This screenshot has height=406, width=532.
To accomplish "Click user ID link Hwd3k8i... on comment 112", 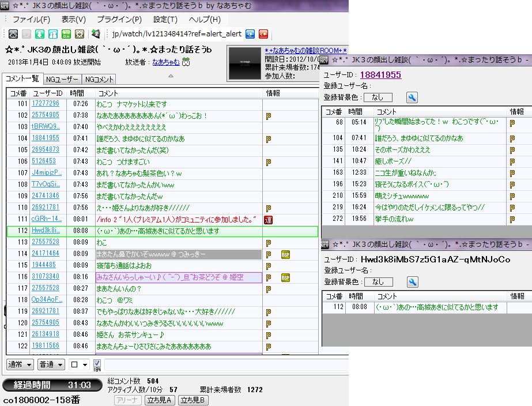I will coord(46,230).
